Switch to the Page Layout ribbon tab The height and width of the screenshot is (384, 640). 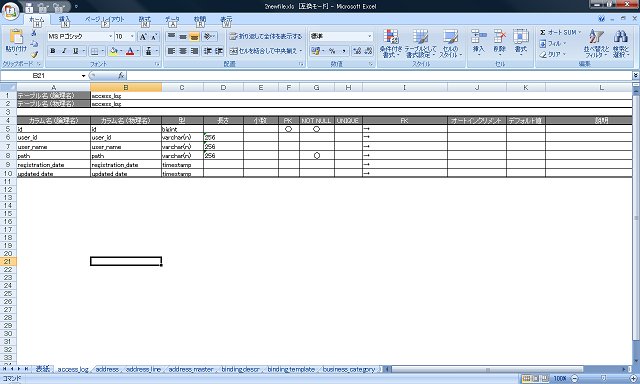tap(104, 20)
